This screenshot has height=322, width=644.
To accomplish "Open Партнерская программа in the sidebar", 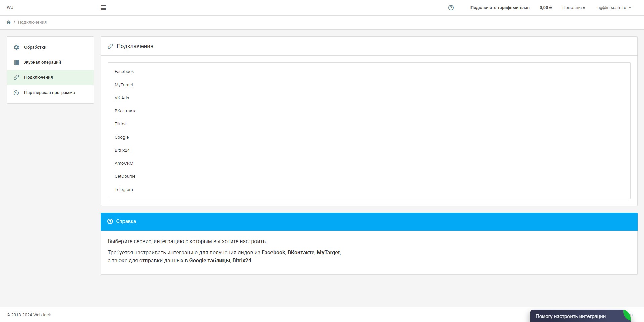I will (x=50, y=93).
